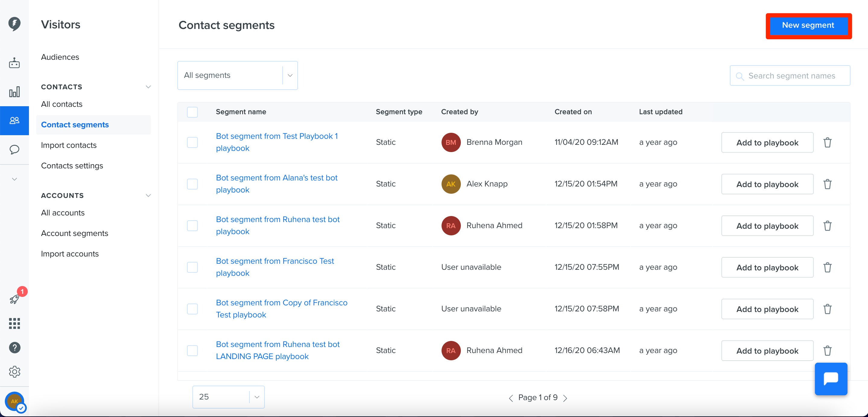
Task: Check the Alana's test bot segment row
Action: pyautogui.click(x=192, y=184)
